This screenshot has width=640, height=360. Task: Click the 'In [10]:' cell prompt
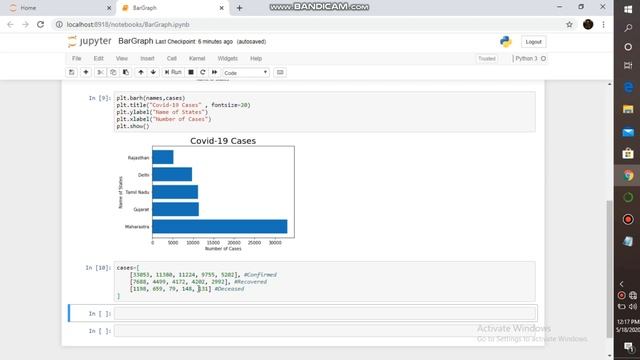(x=98, y=268)
